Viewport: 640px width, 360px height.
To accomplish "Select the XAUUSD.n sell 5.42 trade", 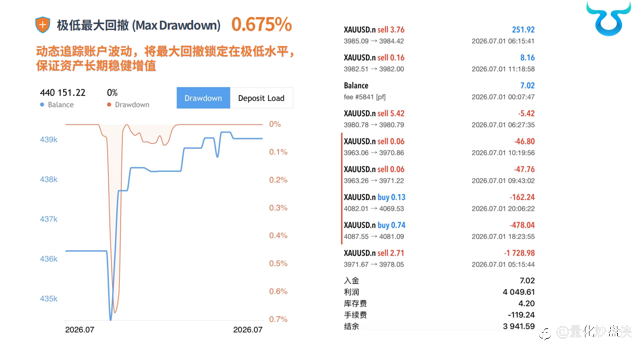I will pyautogui.click(x=439, y=119).
